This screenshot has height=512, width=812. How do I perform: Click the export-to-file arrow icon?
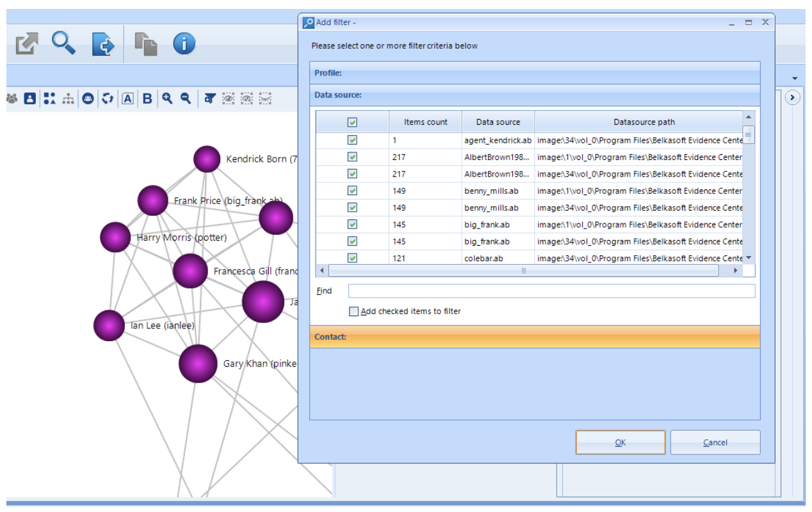tap(102, 44)
